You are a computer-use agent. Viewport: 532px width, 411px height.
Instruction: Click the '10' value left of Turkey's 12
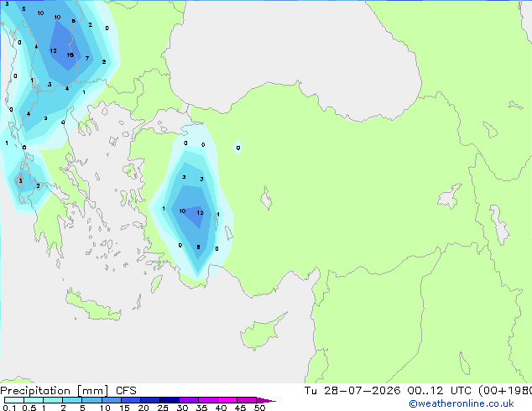(x=183, y=211)
